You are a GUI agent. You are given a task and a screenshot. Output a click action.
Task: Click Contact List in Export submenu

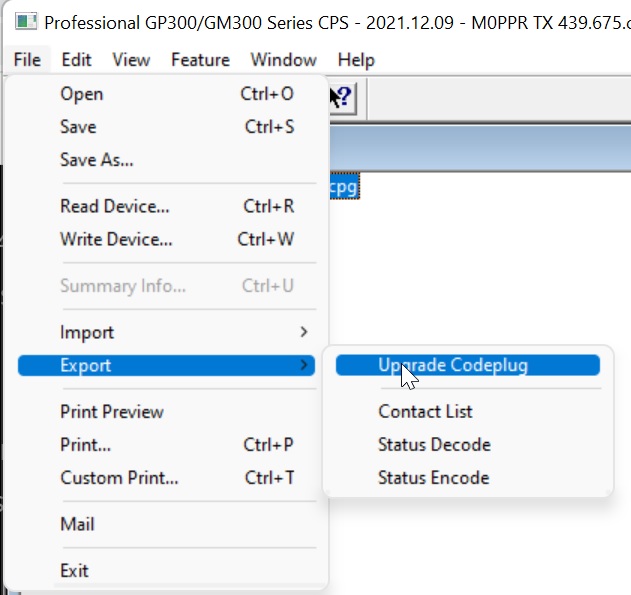[468, 412]
